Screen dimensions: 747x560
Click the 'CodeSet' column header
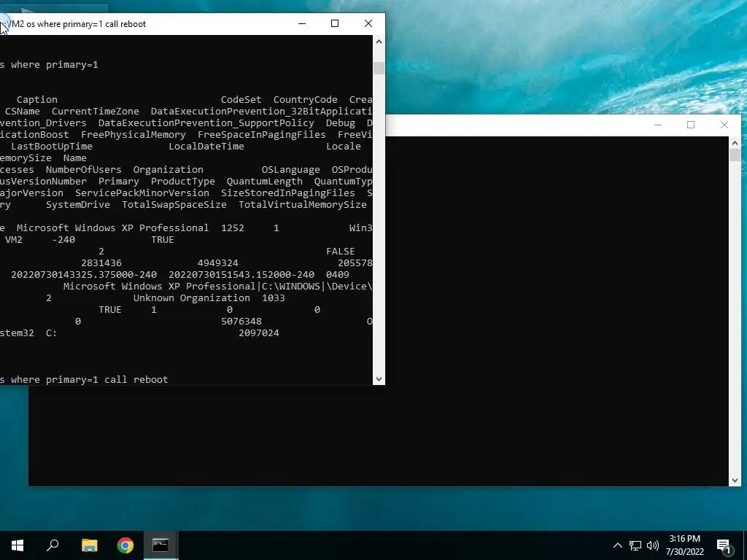pos(241,99)
